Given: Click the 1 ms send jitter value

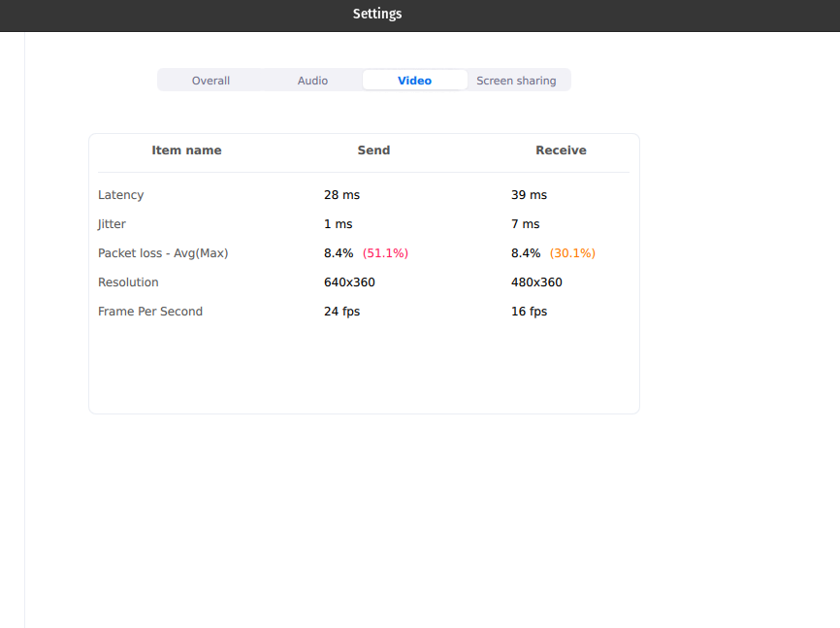Looking at the screenshot, I should [x=338, y=224].
